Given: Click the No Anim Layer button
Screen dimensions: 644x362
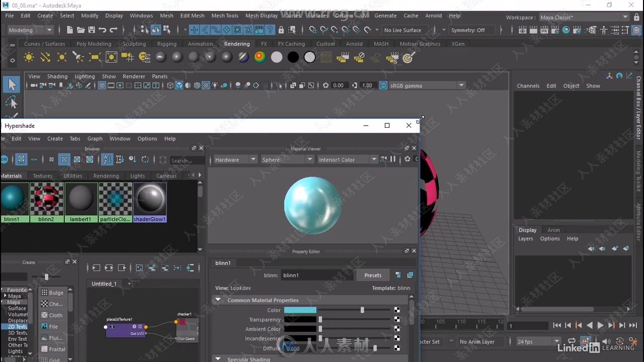Looking at the screenshot, I should tap(480, 341).
